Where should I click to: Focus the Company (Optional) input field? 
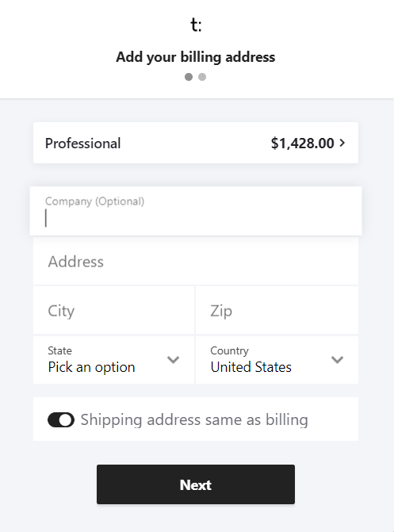click(x=196, y=211)
